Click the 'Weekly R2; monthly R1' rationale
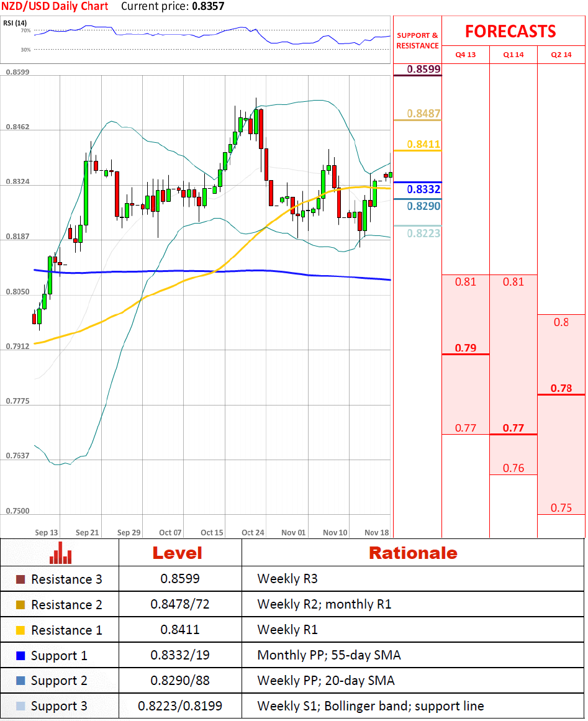 tap(324, 604)
